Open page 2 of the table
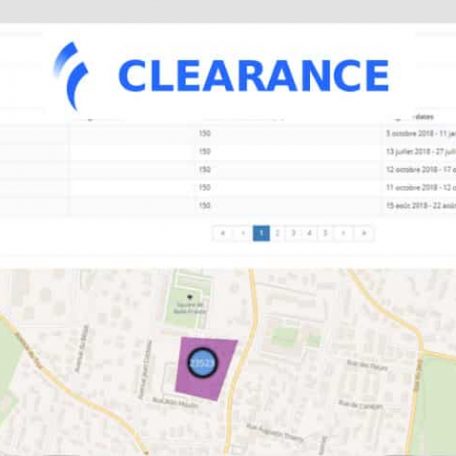This screenshot has width=456, height=456. [277, 233]
